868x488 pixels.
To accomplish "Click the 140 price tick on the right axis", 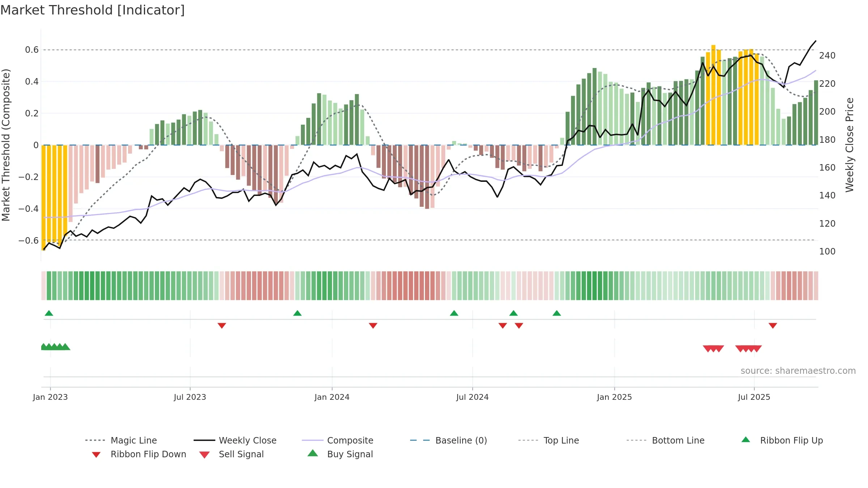I will tap(827, 196).
